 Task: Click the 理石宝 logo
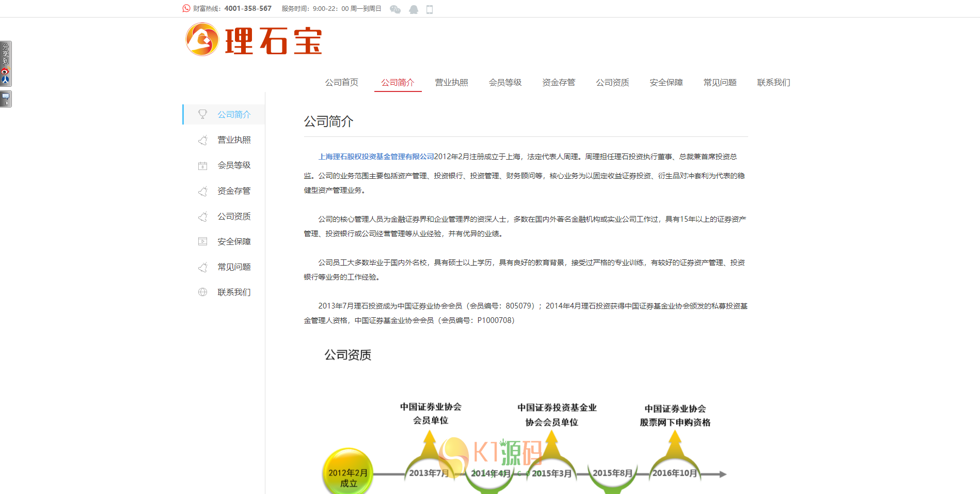click(254, 40)
